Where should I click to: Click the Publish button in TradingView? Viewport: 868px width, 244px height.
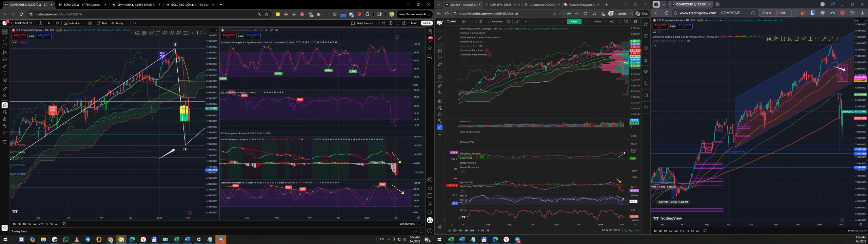coord(427,23)
